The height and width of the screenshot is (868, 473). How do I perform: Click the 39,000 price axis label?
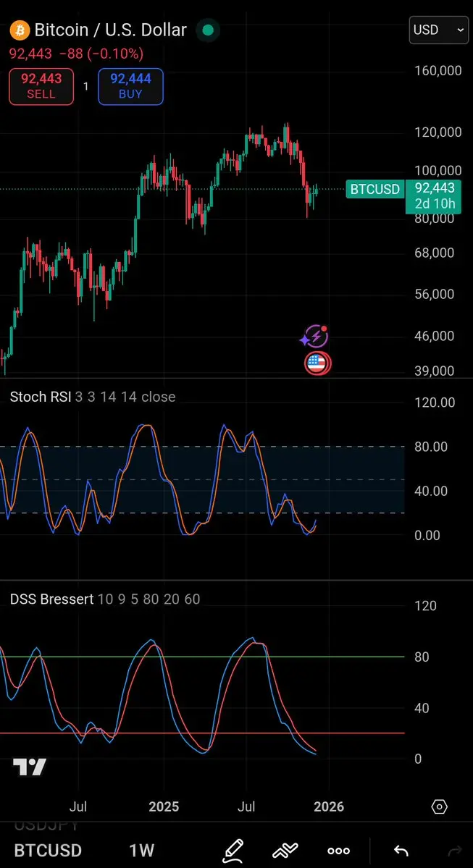coord(434,371)
